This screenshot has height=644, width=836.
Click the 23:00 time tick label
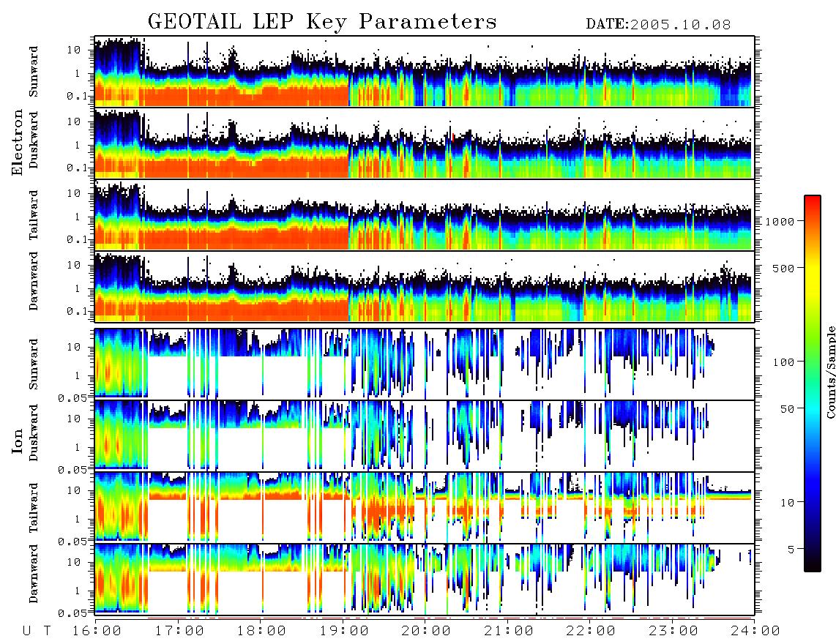(x=673, y=631)
